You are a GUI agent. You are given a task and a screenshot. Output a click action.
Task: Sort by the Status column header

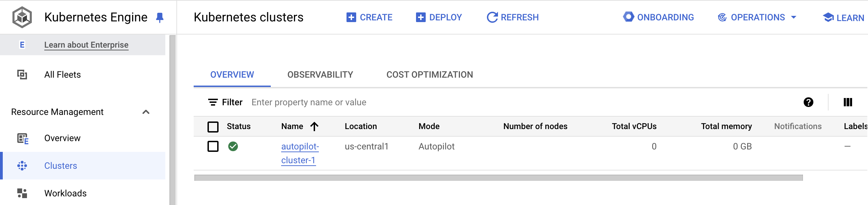click(239, 126)
